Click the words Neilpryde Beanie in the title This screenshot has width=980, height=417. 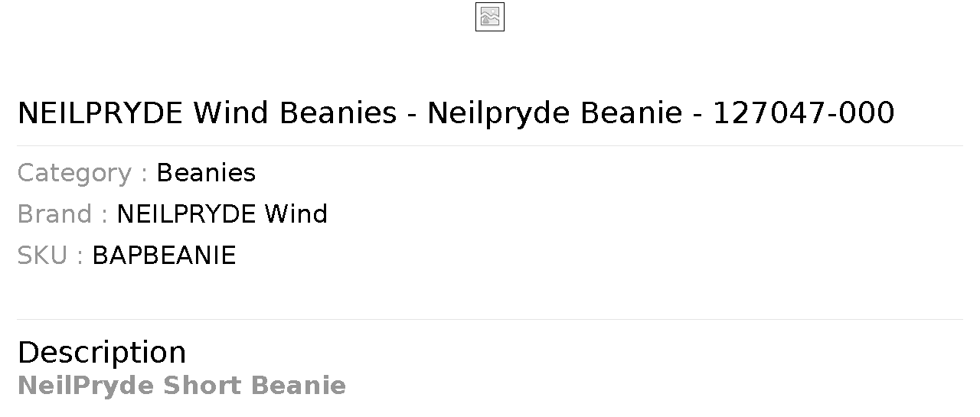(x=554, y=113)
